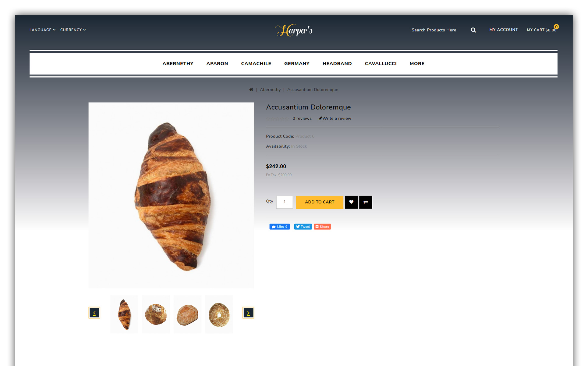Click the product rating stars

tap(277, 119)
